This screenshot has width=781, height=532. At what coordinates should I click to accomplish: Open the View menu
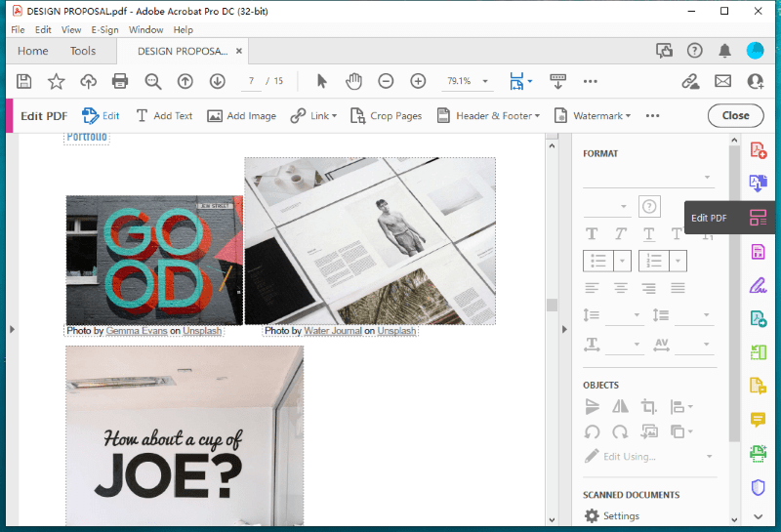click(x=71, y=30)
